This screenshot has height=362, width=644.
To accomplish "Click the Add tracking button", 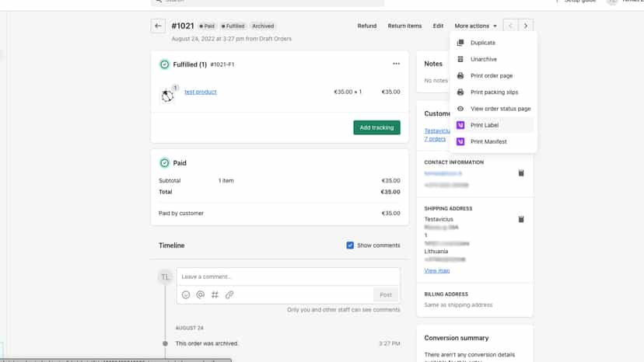I will (376, 127).
